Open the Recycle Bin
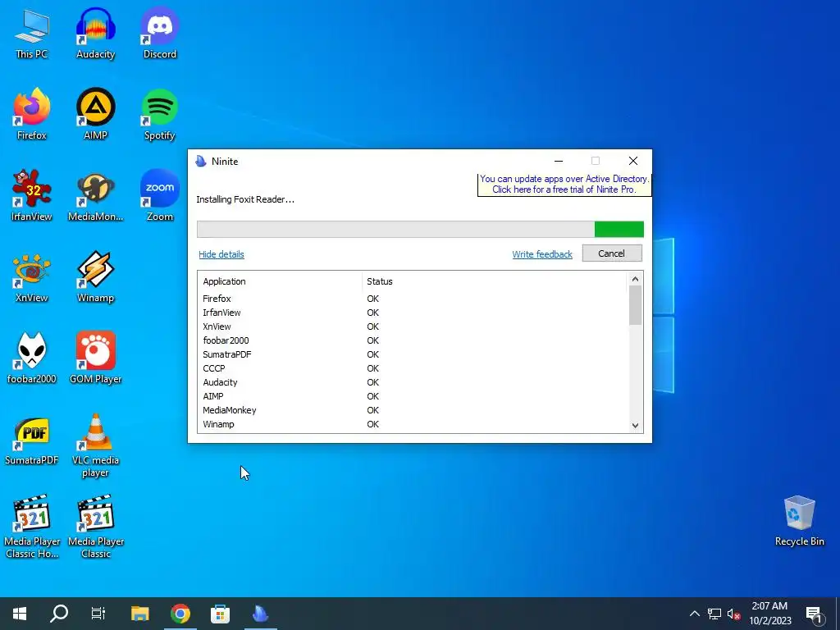This screenshot has width=840, height=630. pyautogui.click(x=799, y=521)
